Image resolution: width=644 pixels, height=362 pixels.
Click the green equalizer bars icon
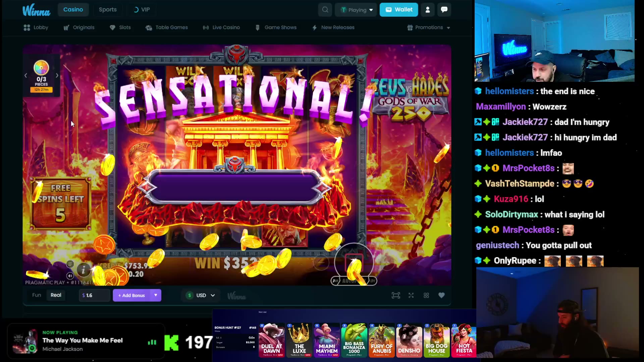(x=152, y=342)
